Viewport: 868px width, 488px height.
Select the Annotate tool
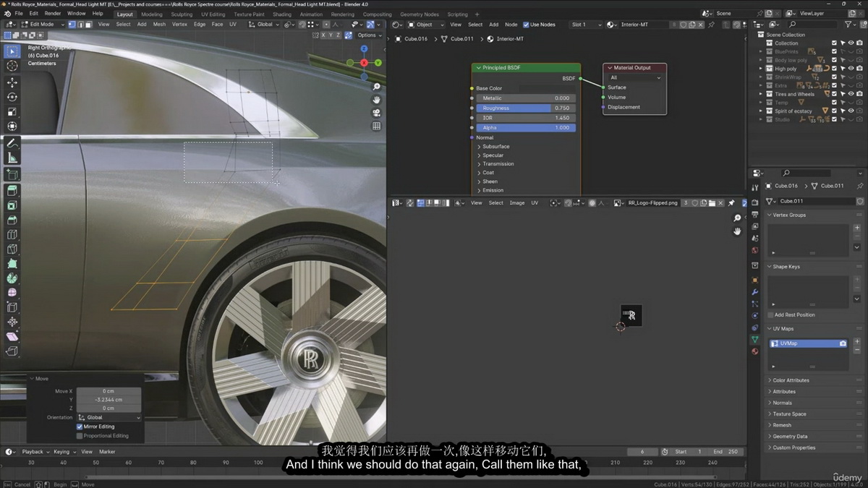point(12,143)
